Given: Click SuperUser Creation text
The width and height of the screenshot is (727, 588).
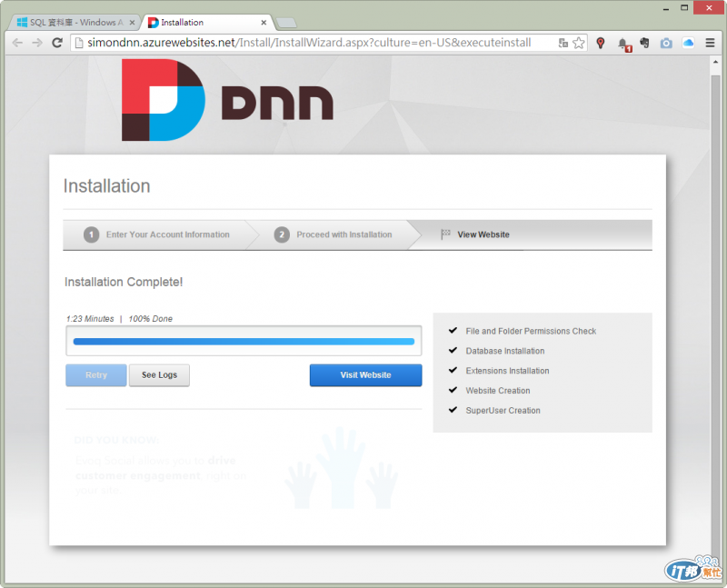Looking at the screenshot, I should [503, 411].
